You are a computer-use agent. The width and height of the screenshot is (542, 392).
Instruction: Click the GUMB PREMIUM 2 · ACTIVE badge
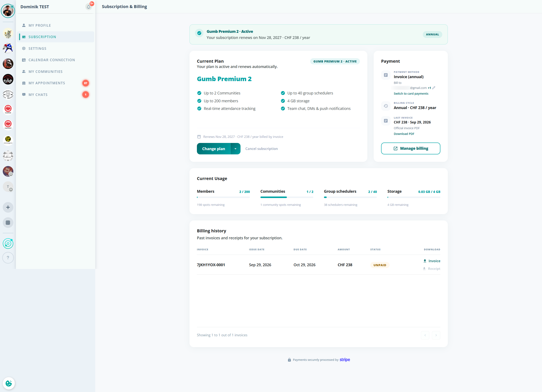[x=335, y=61]
